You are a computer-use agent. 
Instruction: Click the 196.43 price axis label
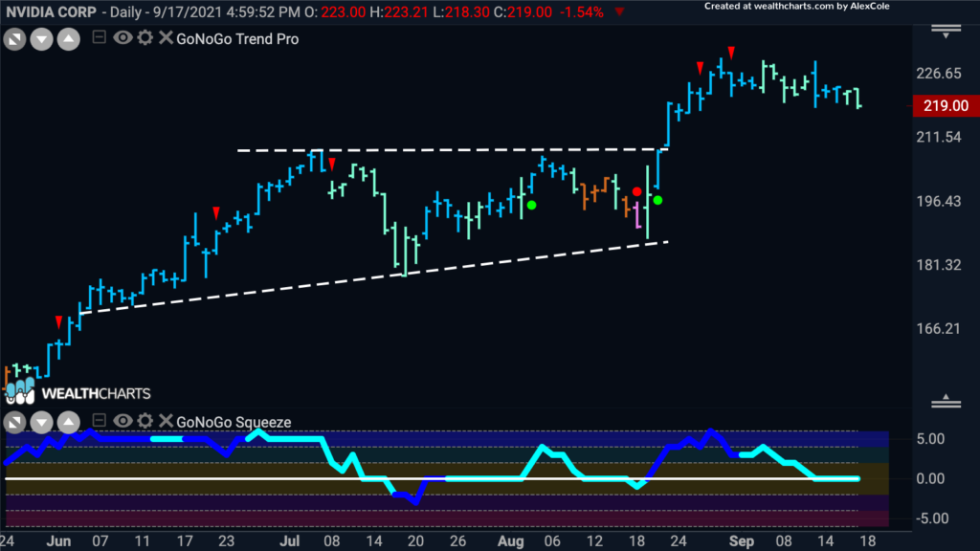coord(939,201)
